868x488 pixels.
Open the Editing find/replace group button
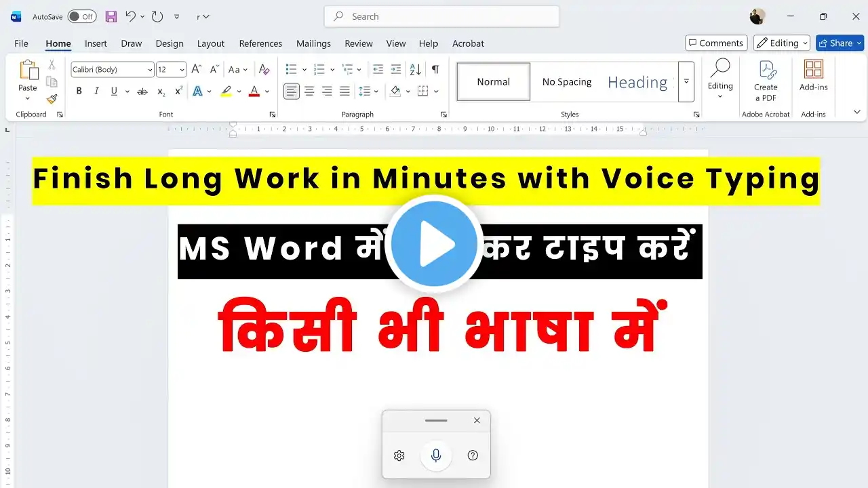[x=720, y=79]
